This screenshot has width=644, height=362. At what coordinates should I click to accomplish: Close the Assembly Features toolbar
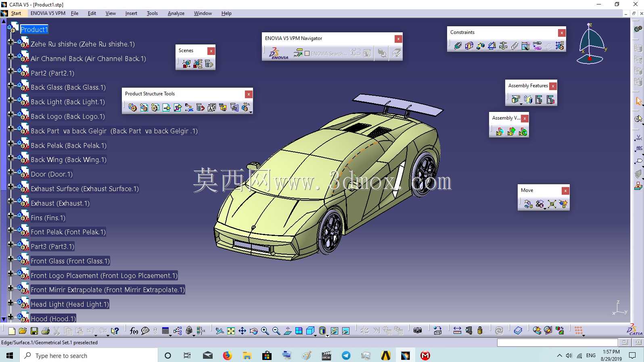(x=553, y=86)
